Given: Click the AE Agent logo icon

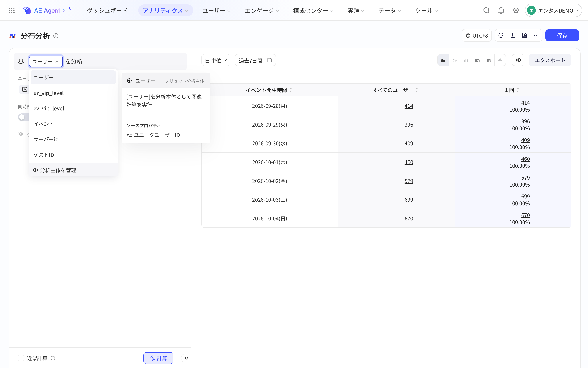Looking at the screenshot, I should coord(27,10).
